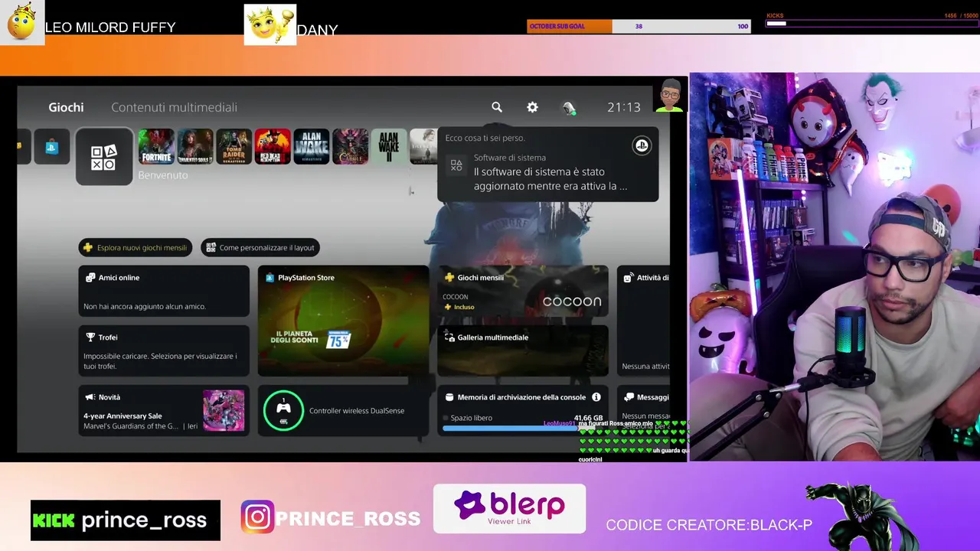980x551 pixels.
Task: Click the Trofei trophy cup icon
Action: (90, 337)
